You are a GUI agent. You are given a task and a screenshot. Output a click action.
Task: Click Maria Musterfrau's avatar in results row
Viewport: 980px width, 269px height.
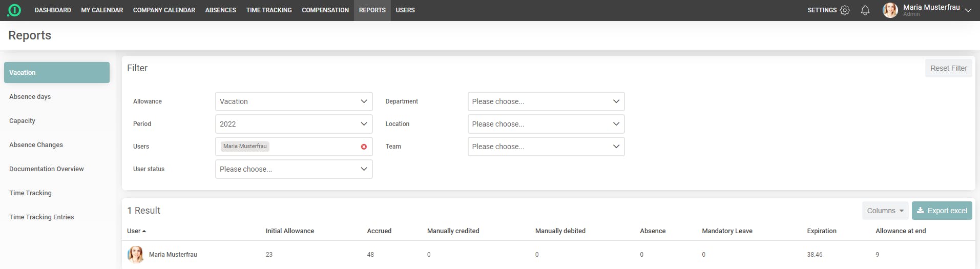coord(135,255)
